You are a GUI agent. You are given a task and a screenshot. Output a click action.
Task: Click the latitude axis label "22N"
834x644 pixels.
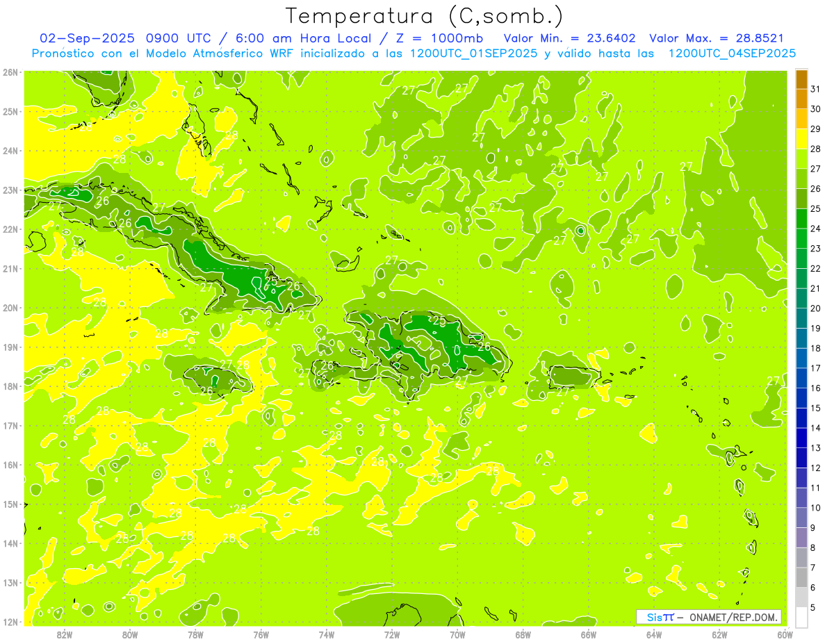(x=10, y=229)
